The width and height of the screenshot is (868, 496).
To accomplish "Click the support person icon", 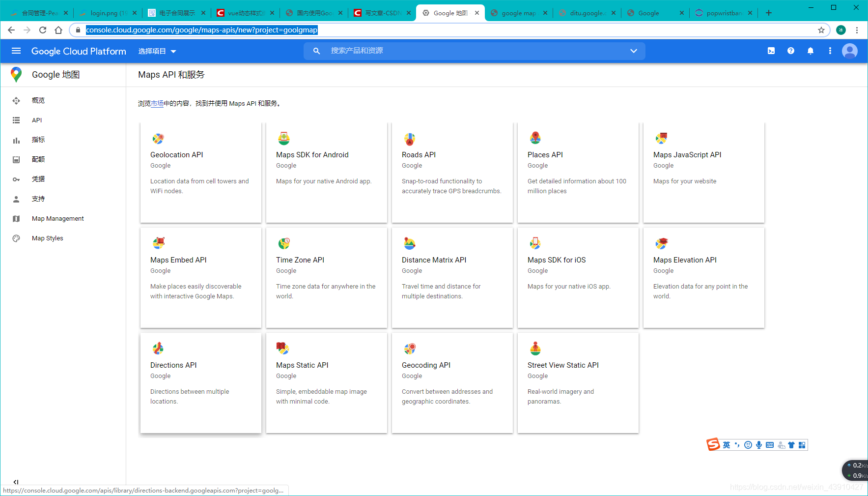I will [x=16, y=199].
